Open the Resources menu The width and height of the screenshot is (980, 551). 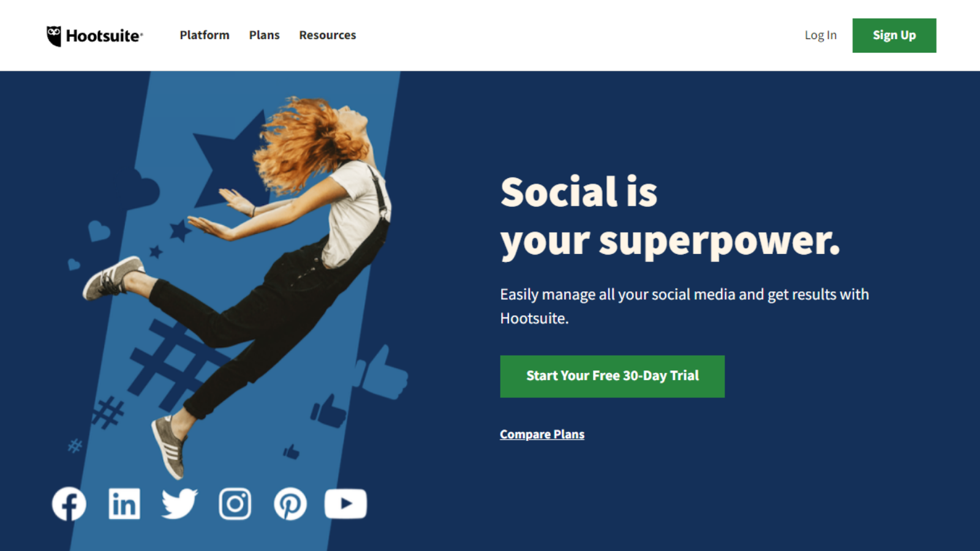tap(328, 36)
